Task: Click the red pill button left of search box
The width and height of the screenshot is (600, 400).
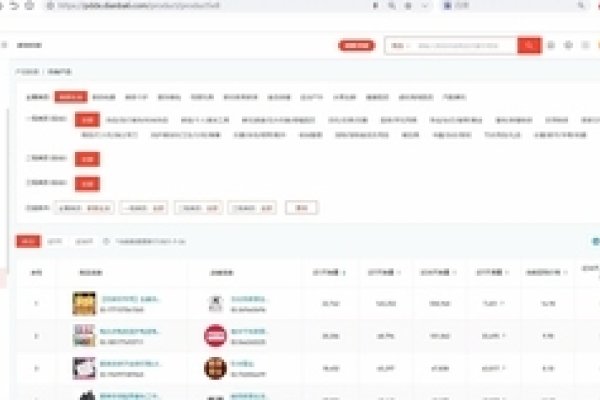Action: (356, 46)
